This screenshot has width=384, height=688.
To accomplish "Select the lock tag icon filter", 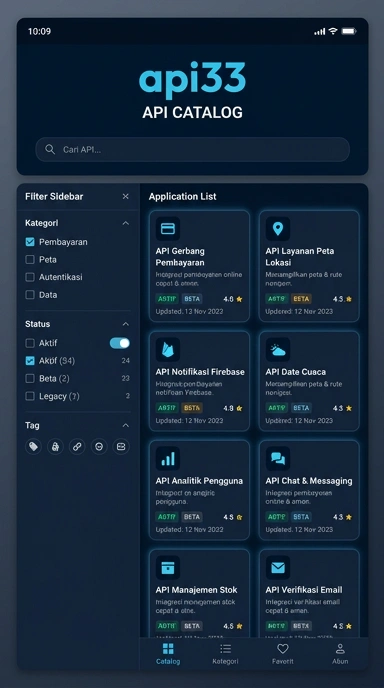I will tap(55, 447).
